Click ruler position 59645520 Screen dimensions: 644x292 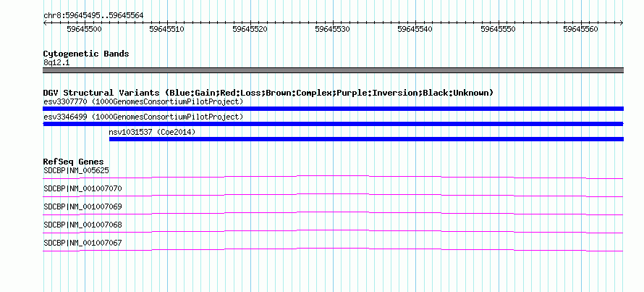250,29
